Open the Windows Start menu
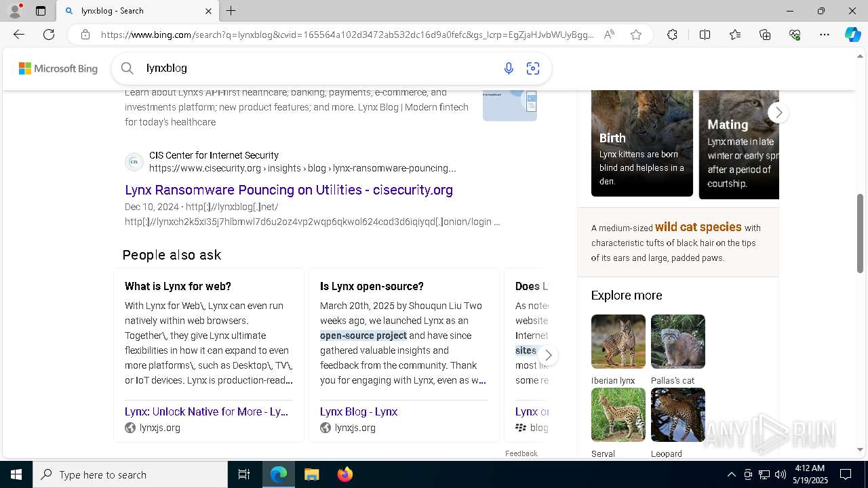Screen dimensions: 868x488 [16, 474]
